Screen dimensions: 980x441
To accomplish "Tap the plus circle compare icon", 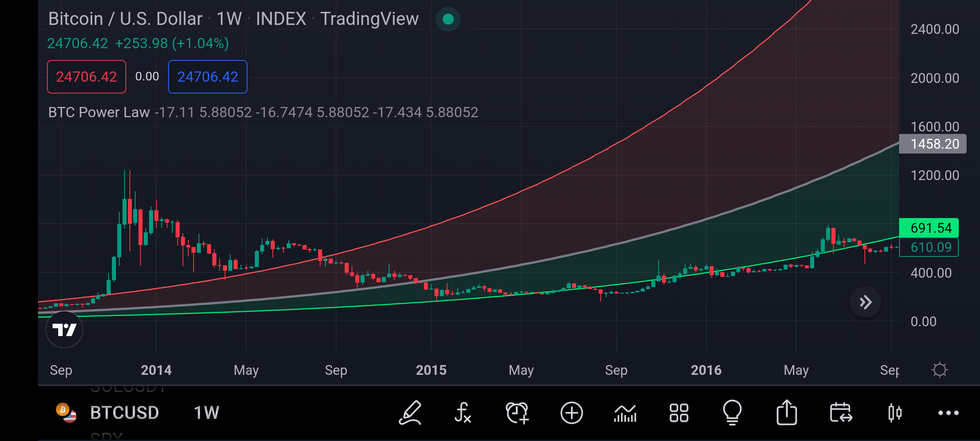I will (x=571, y=413).
